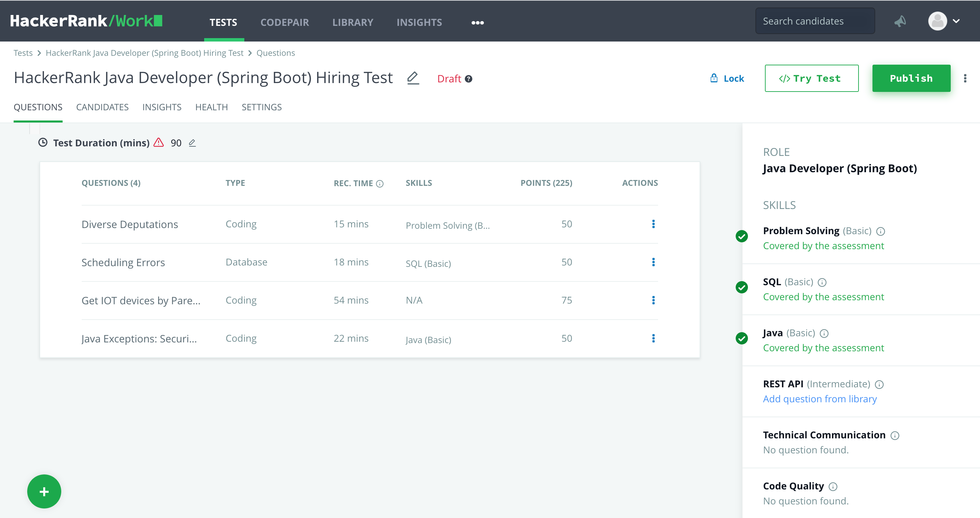Viewport: 980px width, 518px height.
Task: Open the announcements megaphone icon
Action: 900,21
